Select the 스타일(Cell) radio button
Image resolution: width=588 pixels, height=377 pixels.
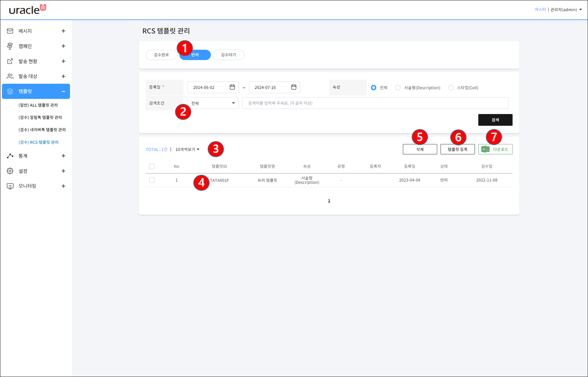click(x=451, y=88)
